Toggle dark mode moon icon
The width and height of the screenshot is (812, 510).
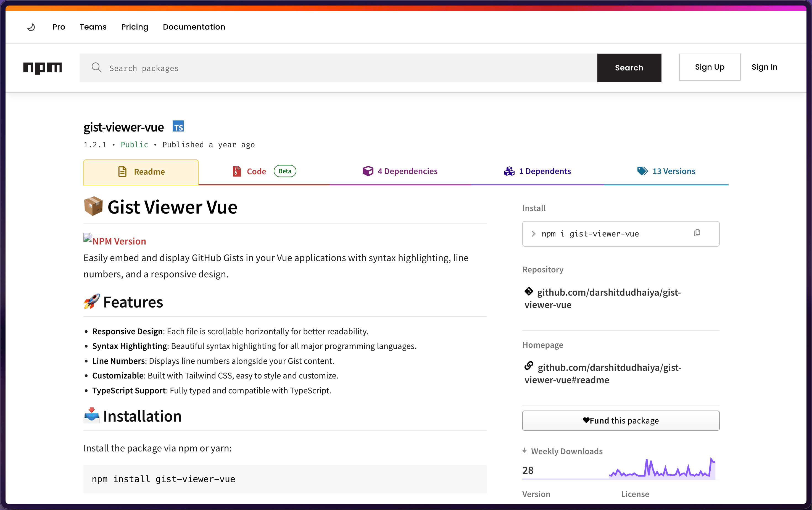31,27
